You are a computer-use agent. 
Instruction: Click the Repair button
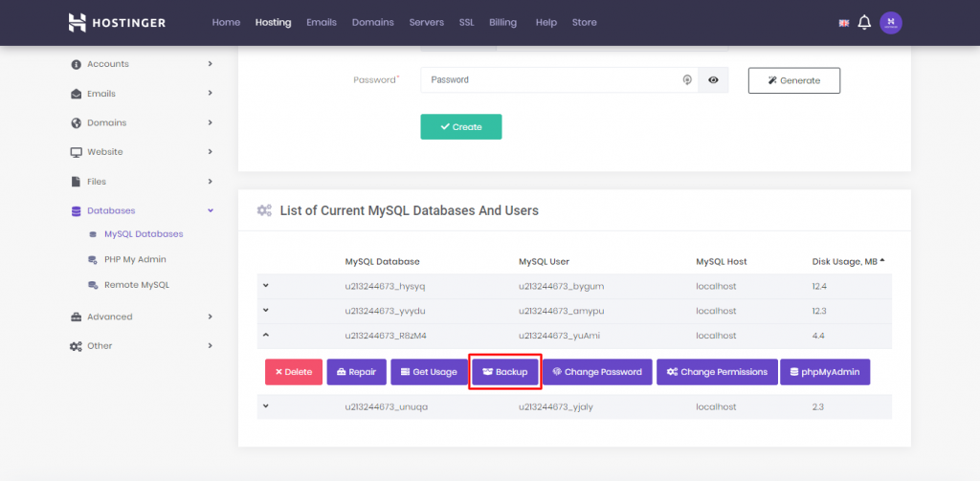click(357, 372)
